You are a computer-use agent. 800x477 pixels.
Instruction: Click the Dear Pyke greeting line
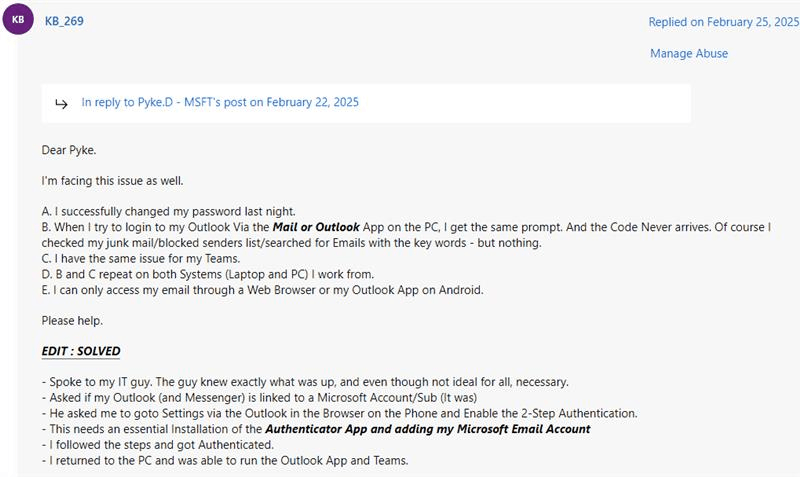[69, 150]
